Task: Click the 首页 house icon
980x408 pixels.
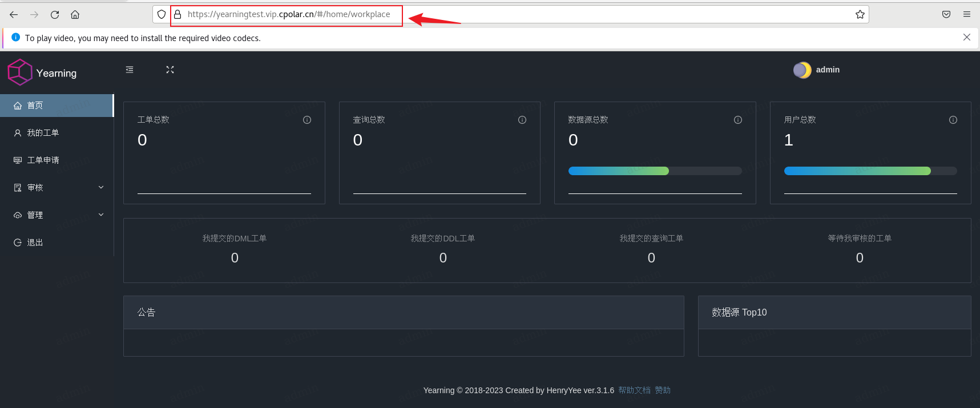Action: pyautogui.click(x=18, y=106)
